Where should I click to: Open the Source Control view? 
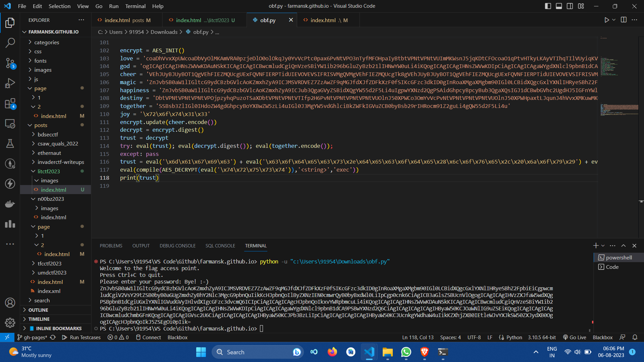(10, 63)
